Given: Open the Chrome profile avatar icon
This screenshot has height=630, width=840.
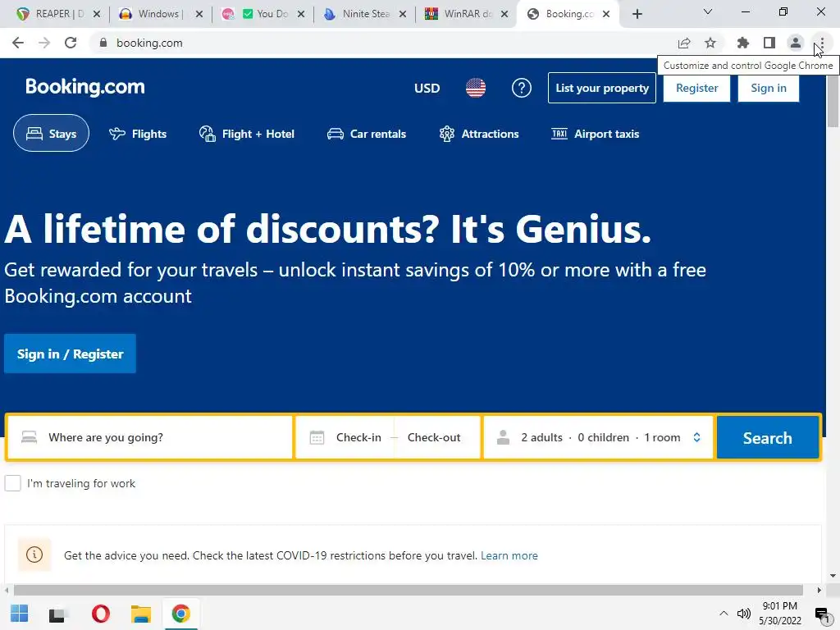Looking at the screenshot, I should click(796, 43).
